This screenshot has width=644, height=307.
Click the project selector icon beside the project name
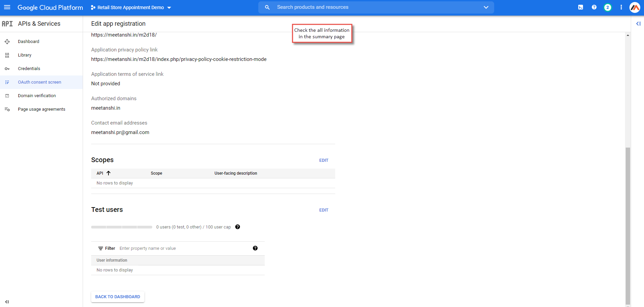(x=93, y=7)
